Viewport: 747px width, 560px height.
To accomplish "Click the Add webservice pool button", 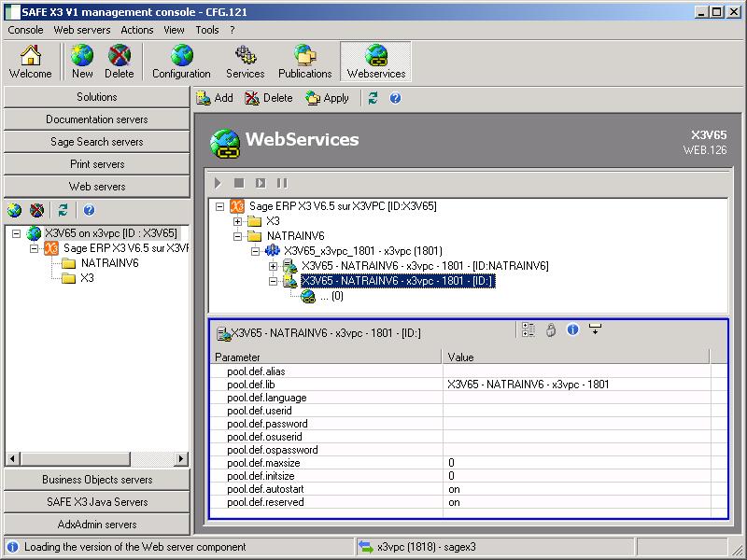I will [x=215, y=98].
